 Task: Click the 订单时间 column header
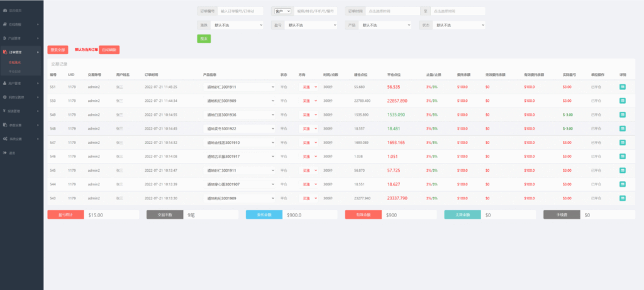pos(151,75)
